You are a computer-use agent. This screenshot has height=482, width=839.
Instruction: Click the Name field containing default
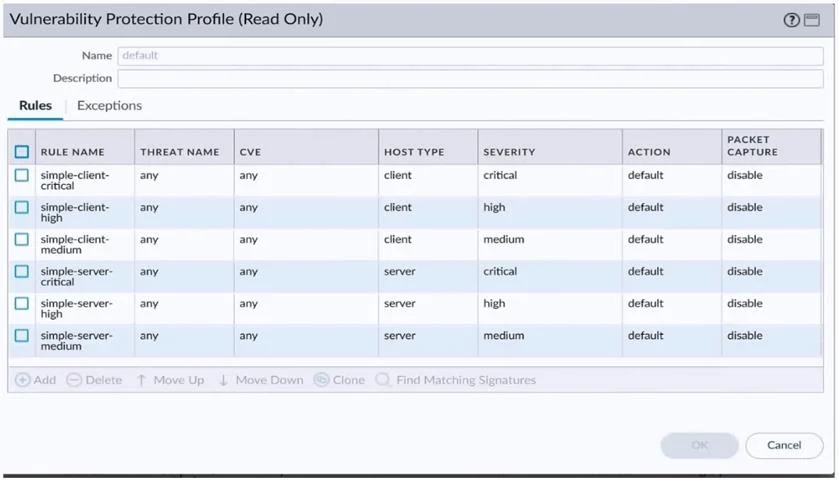[470, 56]
